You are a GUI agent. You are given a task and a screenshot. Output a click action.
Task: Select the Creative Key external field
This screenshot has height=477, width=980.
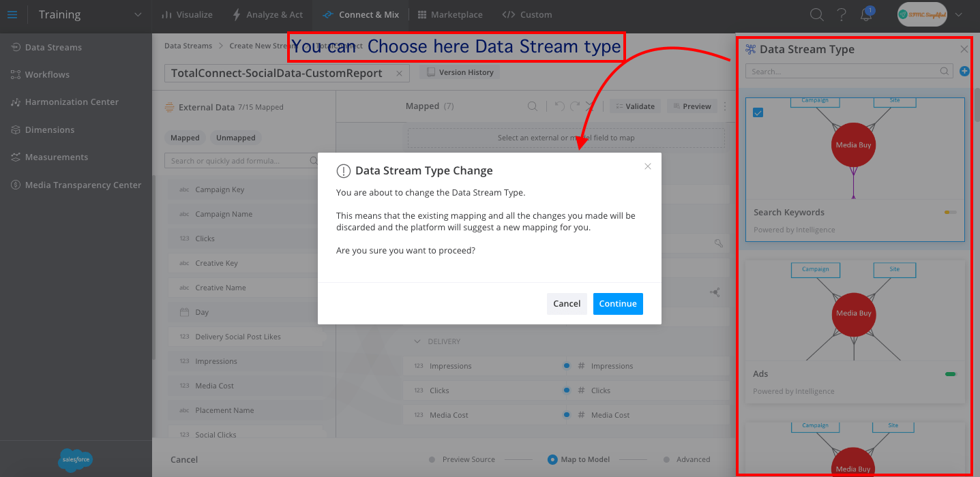[x=246, y=263]
